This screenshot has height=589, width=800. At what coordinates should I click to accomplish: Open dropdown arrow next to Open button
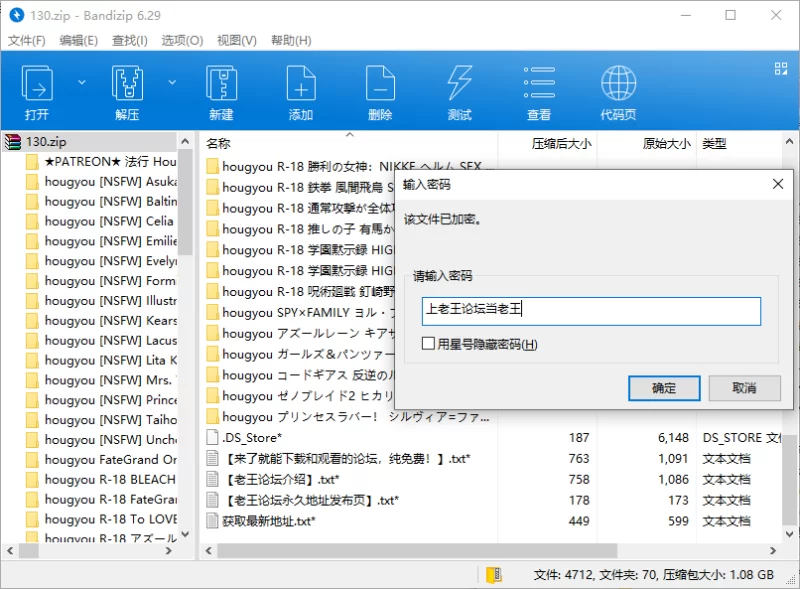pyautogui.click(x=83, y=82)
